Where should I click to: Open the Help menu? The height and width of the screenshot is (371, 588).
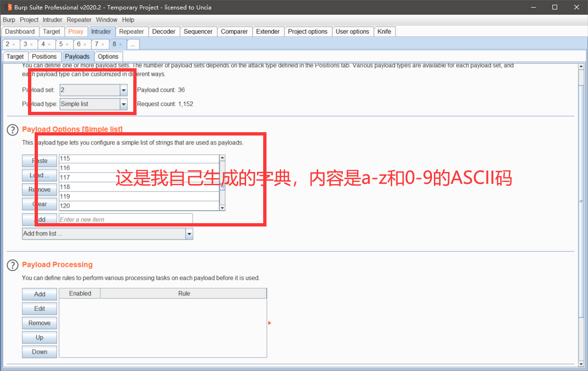pos(128,20)
